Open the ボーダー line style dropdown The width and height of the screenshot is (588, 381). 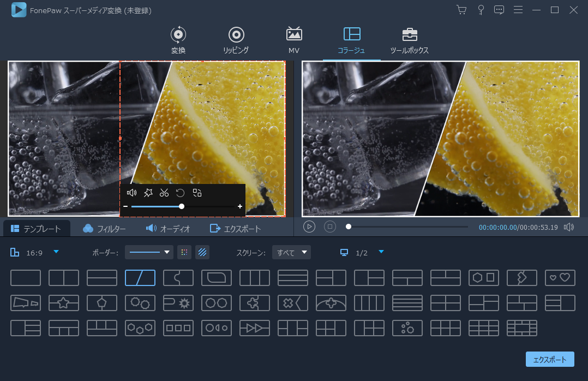[149, 252]
